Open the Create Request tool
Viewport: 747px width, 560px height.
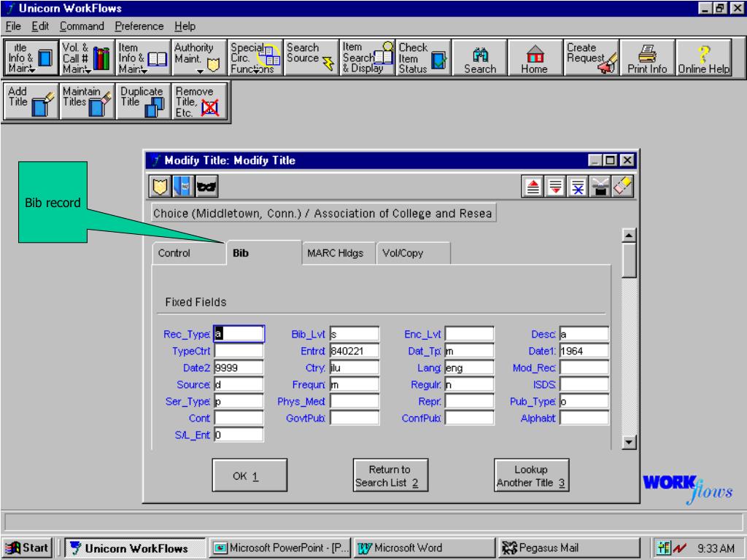pos(592,58)
